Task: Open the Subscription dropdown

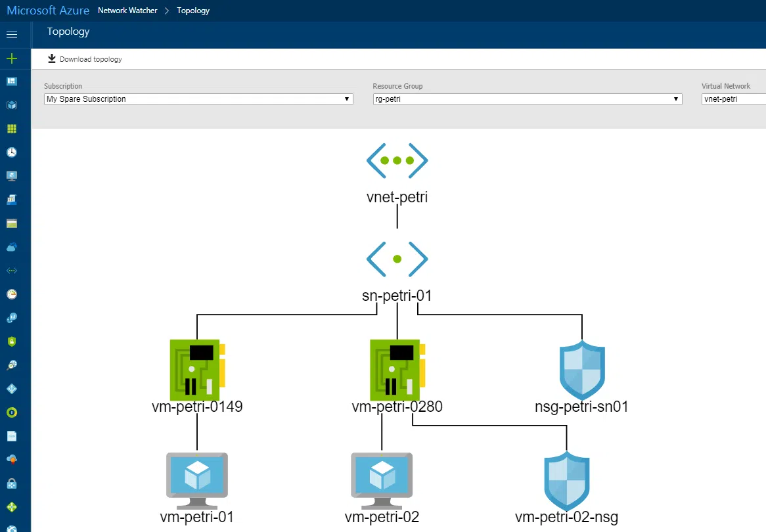Action: pyautogui.click(x=198, y=99)
